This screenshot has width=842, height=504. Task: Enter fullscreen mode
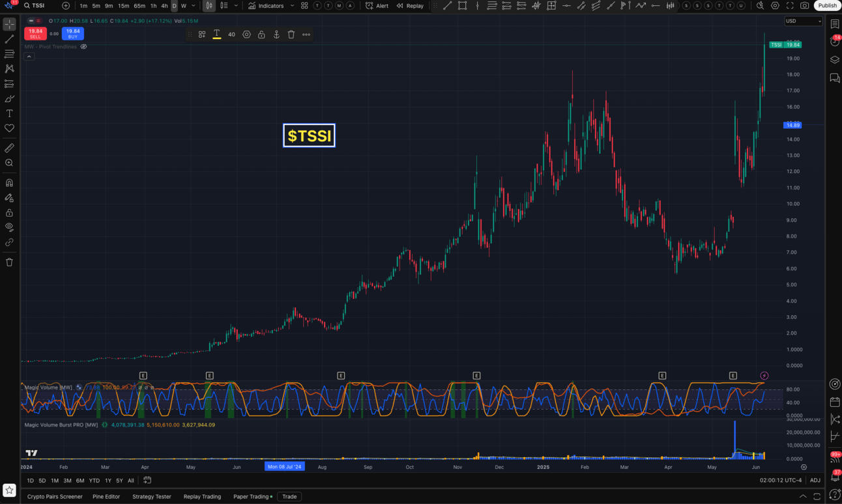point(790,6)
